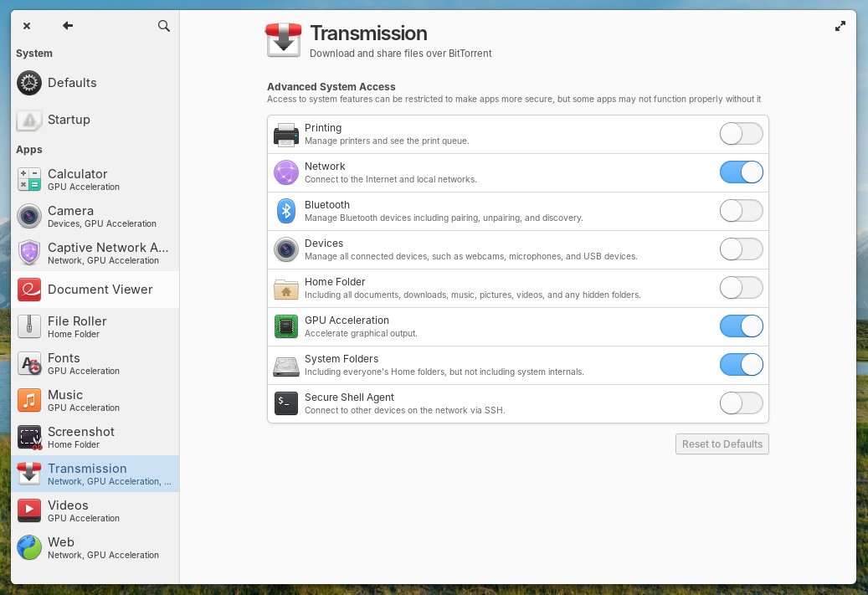The width and height of the screenshot is (868, 595).
Task: Click the Transmission icon in sidebar
Action: [x=28, y=474]
